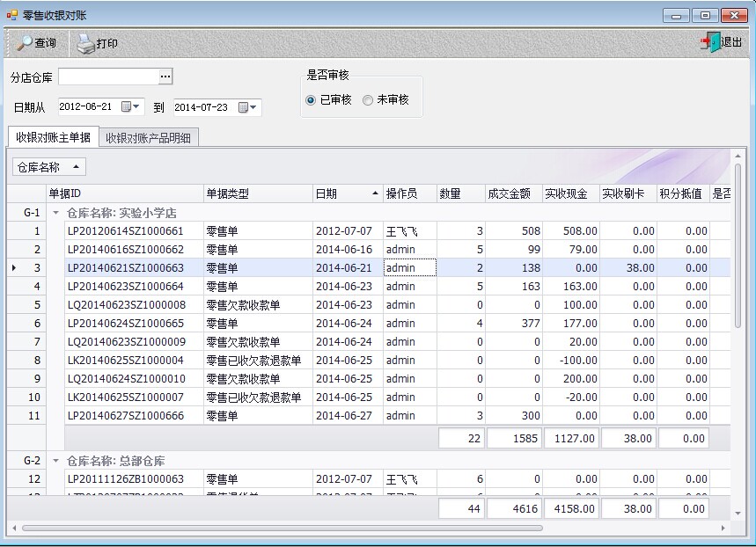This screenshot has width=756, height=547.
Task: Collapse the 实验小学店 warehouse group
Action: 56,213
